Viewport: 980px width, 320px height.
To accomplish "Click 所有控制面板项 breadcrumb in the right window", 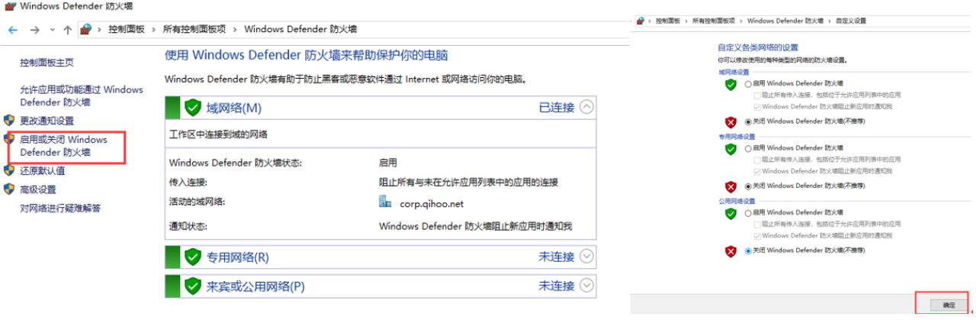I will point(713,21).
